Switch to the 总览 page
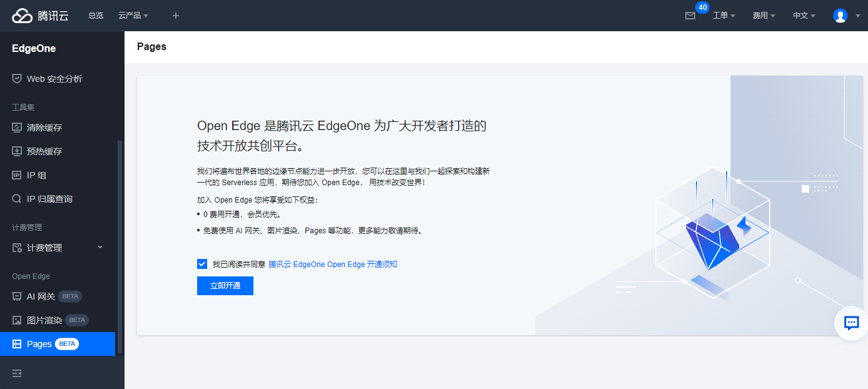Viewport: 868px width, 389px height. pyautogui.click(x=95, y=16)
